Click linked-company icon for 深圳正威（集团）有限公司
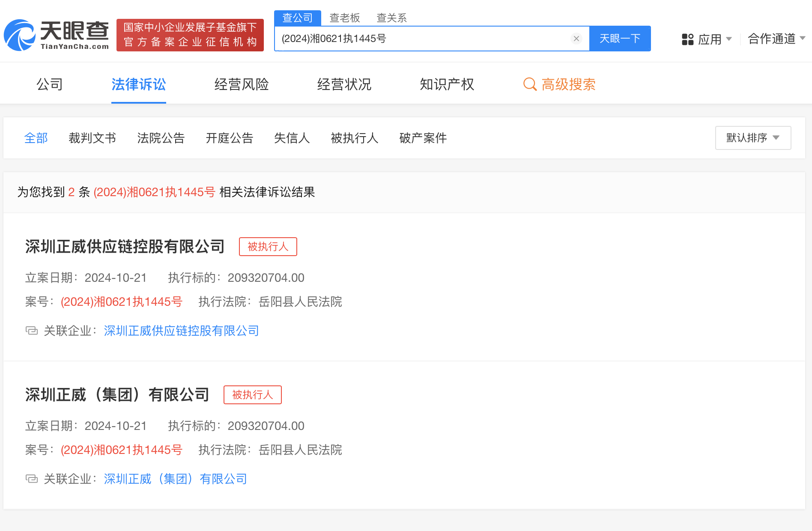 [x=32, y=479]
